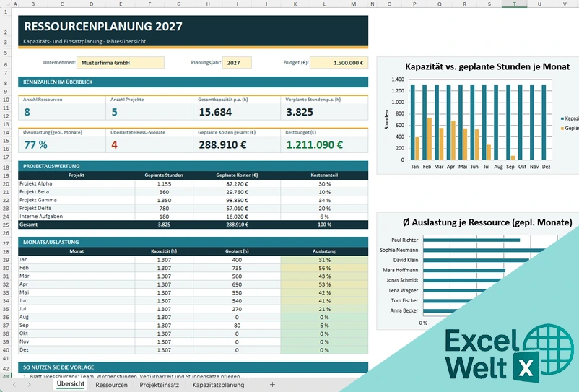Open the Projekteinsatz sheet tab

point(159,385)
